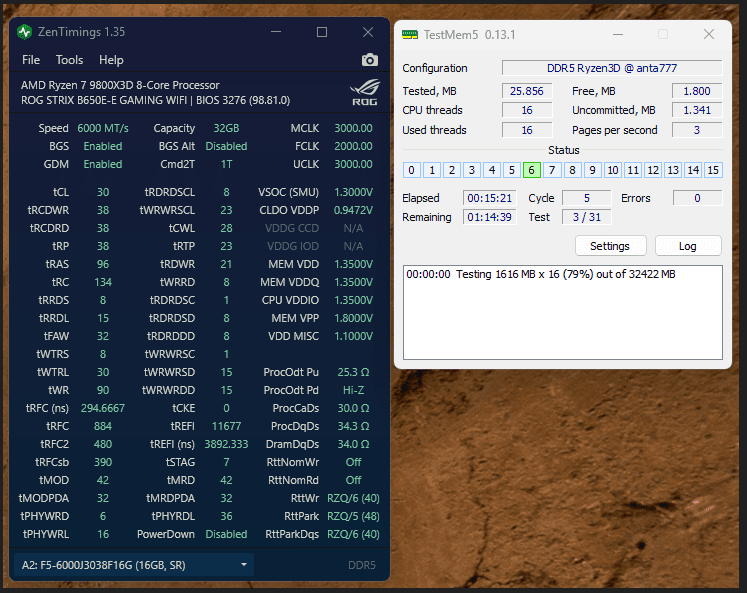Click thread status box 13

click(x=673, y=170)
